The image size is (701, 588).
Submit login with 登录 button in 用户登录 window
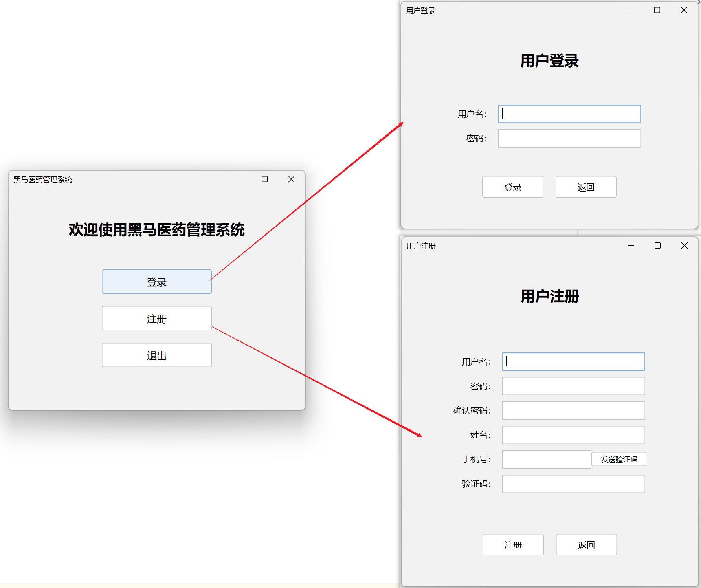(512, 187)
